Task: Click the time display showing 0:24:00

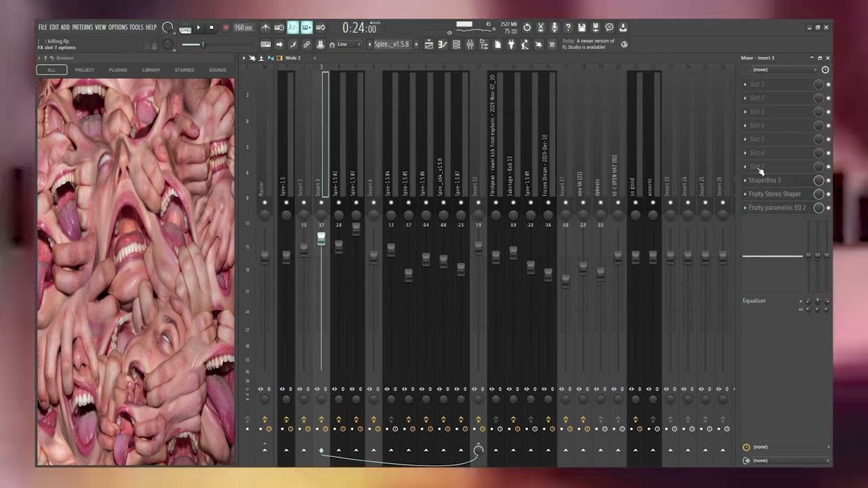Action: pos(359,28)
